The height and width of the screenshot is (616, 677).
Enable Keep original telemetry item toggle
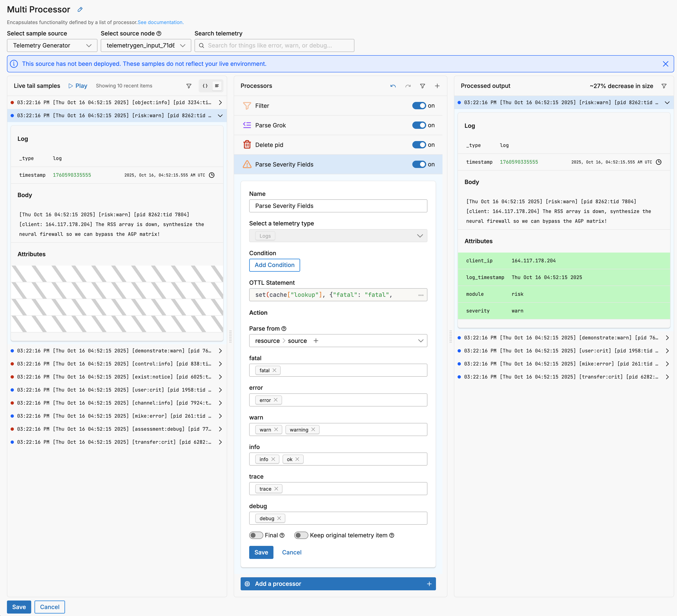pyautogui.click(x=301, y=535)
